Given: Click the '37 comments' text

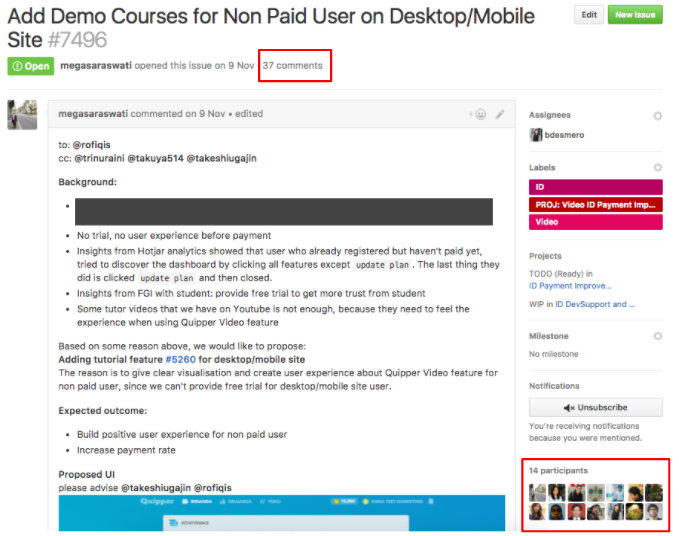Looking at the screenshot, I should (x=293, y=66).
